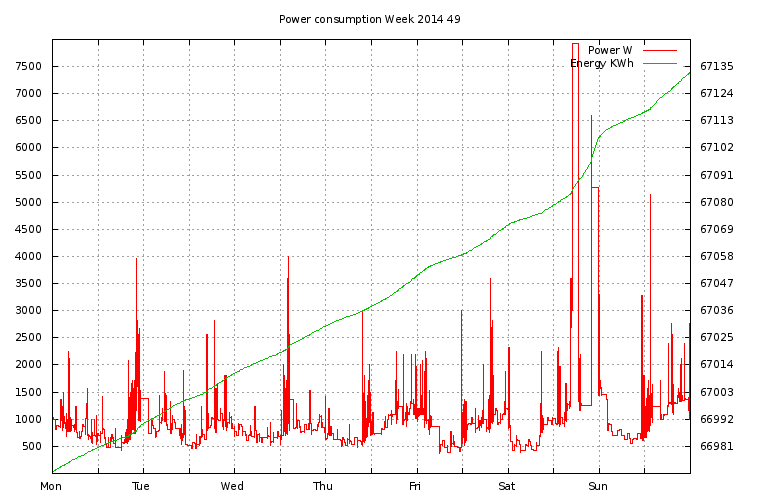Click the 'Mon' x-axis label
The width and height of the screenshot is (768, 500).
click(51, 486)
